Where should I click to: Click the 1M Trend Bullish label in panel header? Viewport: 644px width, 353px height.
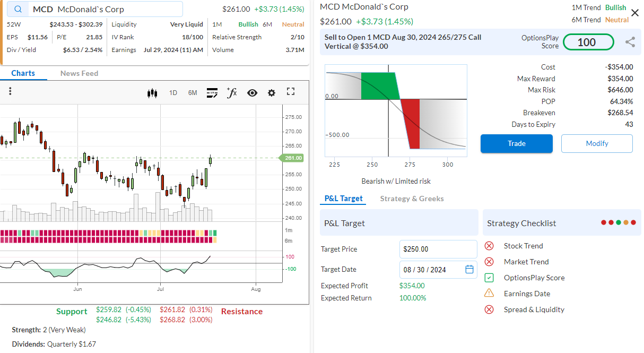[x=599, y=8]
